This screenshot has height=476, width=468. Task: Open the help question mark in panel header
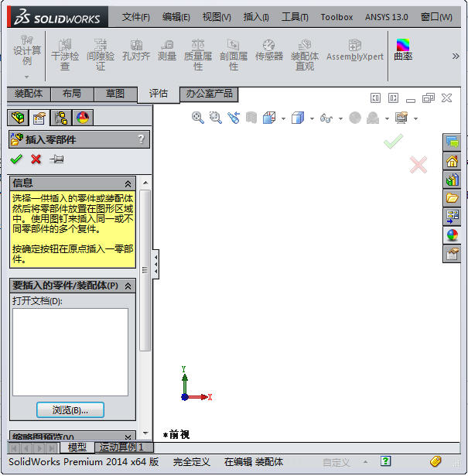[x=141, y=139]
